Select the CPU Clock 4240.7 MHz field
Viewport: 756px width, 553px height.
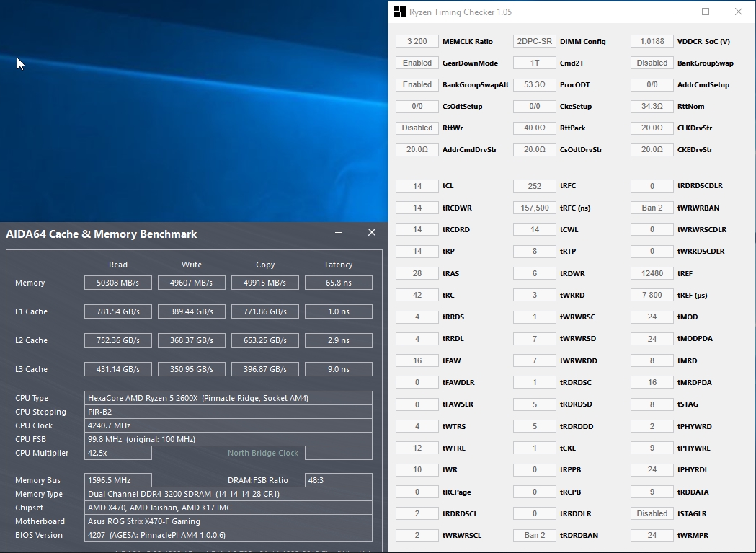pos(228,425)
